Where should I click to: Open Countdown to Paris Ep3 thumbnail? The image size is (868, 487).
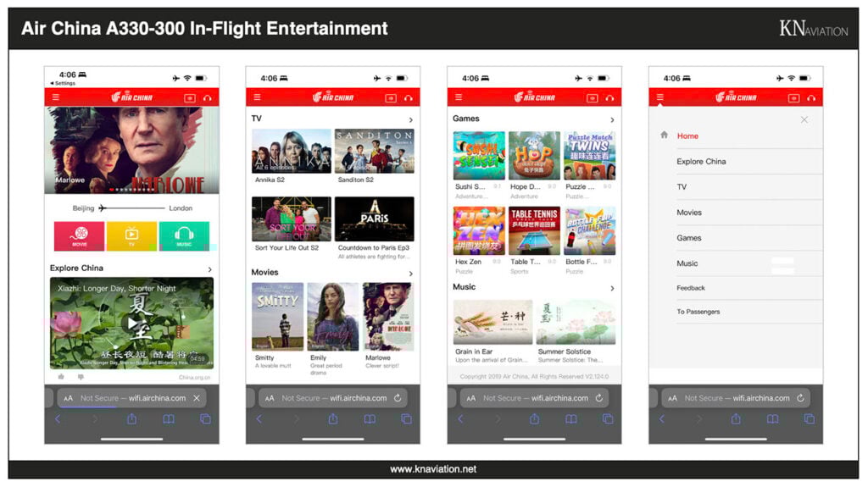[374, 219]
